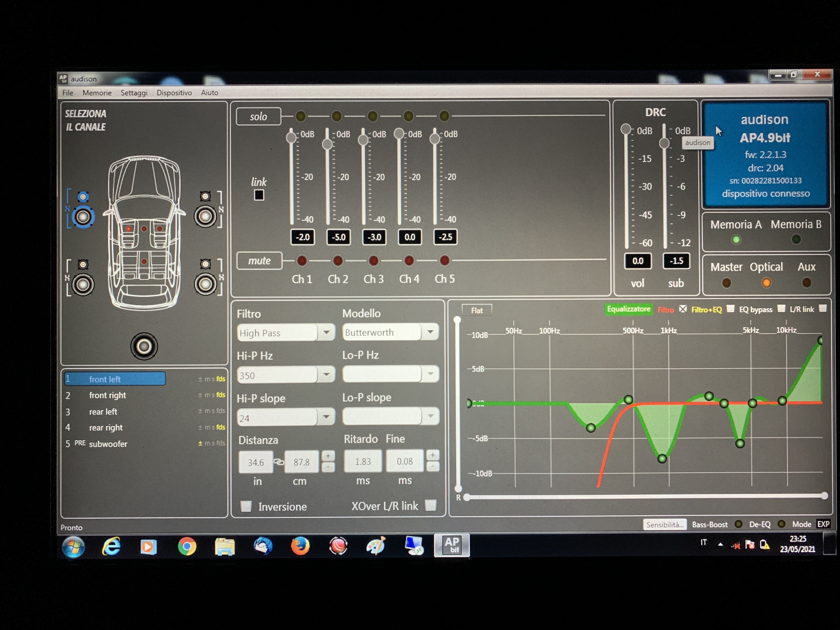The width and height of the screenshot is (840, 630).
Task: Click the mute button
Action: click(x=259, y=260)
